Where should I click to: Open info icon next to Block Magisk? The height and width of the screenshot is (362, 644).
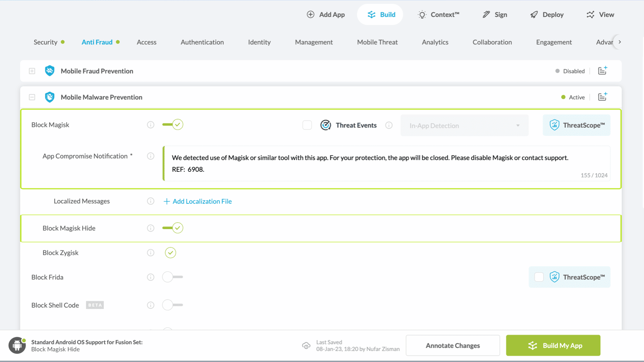[150, 125]
